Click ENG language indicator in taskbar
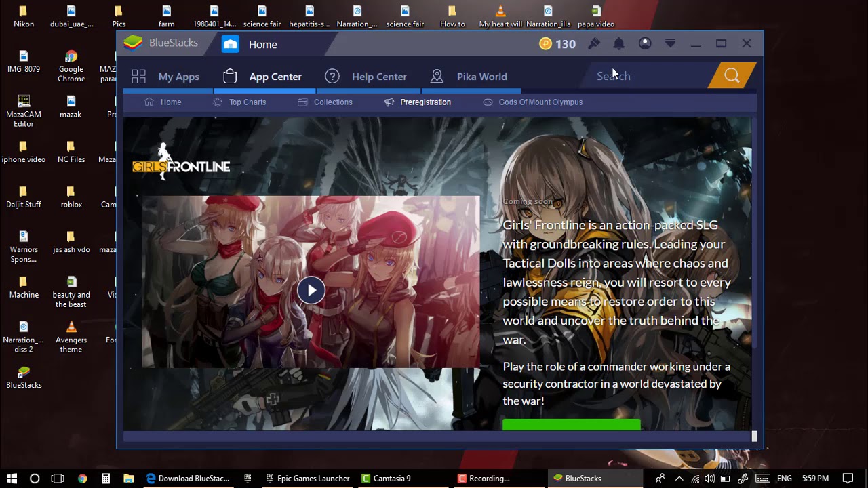Screen dimensions: 868x488 [785, 478]
